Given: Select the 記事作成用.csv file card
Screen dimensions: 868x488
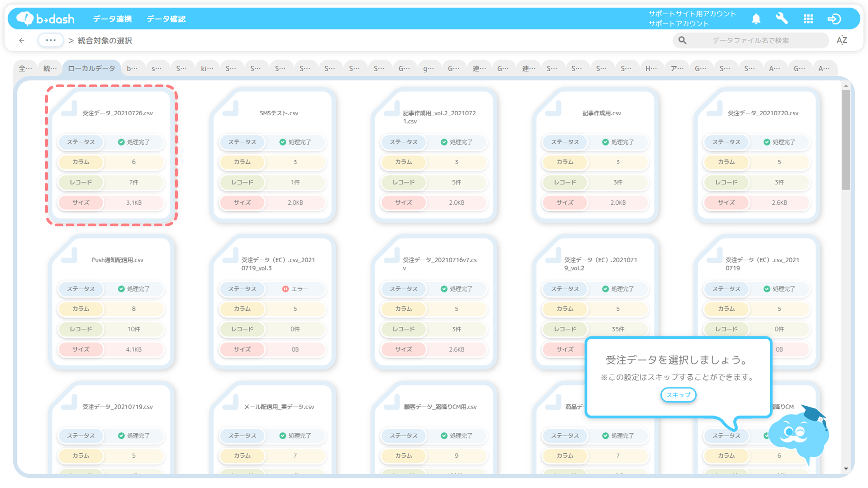Looking at the screenshot, I should [596, 155].
